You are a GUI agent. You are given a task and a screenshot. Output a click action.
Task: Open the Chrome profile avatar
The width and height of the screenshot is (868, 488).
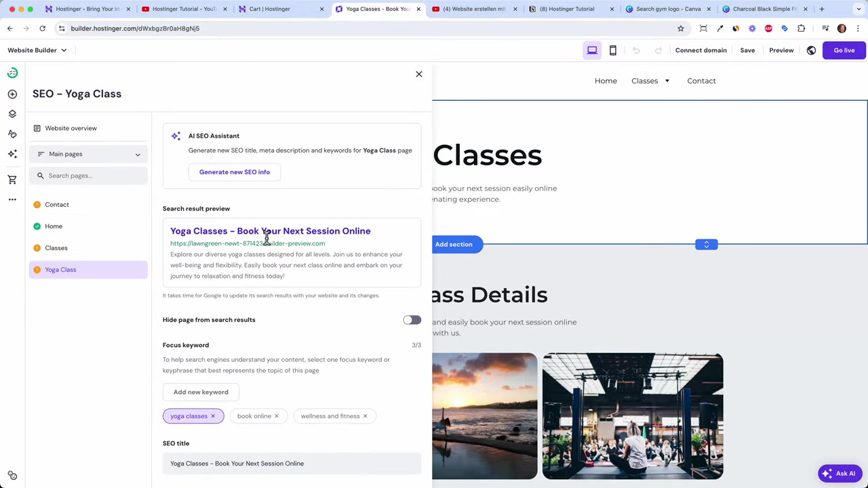(842, 28)
